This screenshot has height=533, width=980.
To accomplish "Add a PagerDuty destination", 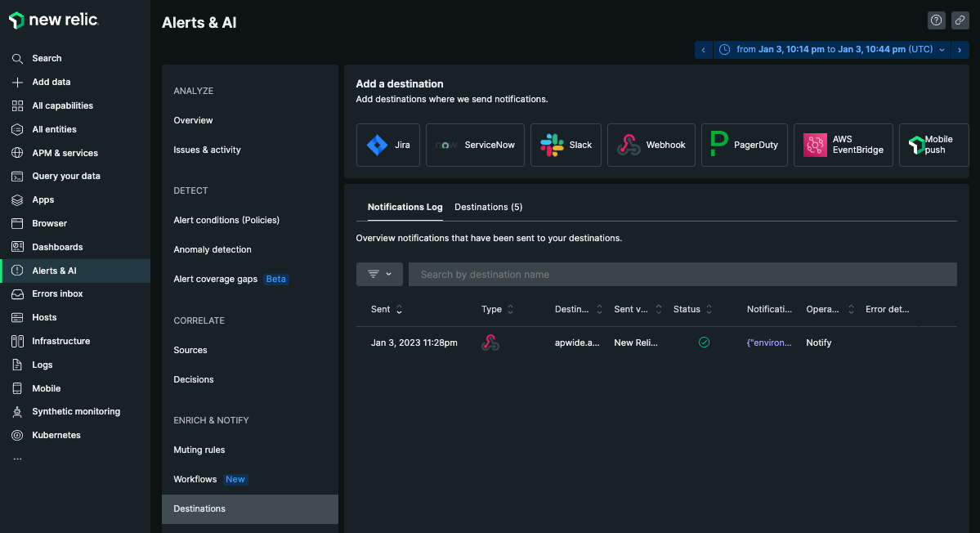I will pos(745,145).
